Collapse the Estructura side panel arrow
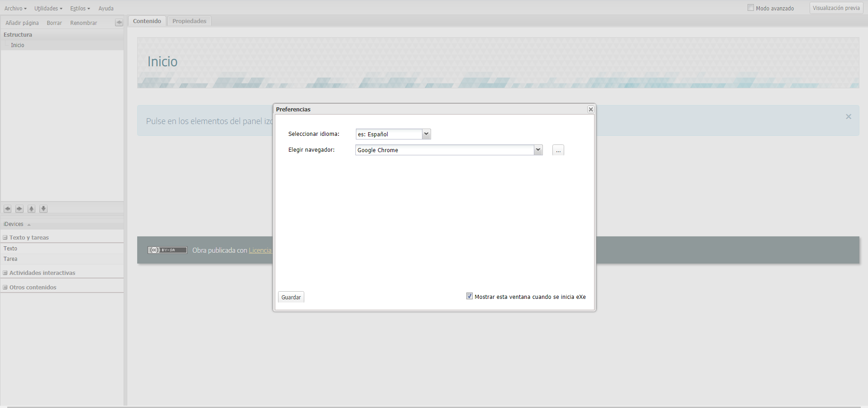 119,23
